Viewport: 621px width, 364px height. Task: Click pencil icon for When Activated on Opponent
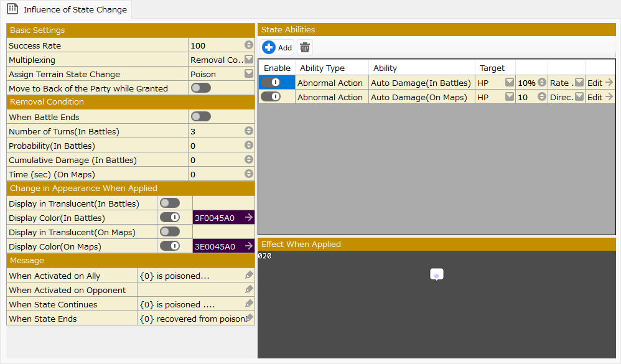point(249,289)
